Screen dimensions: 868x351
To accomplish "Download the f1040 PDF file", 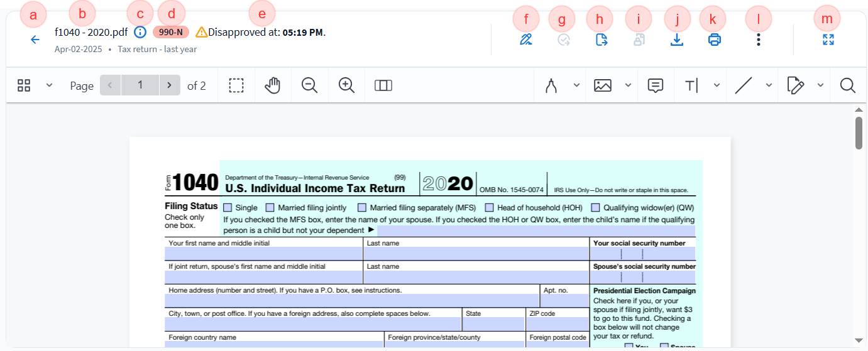I will point(677,40).
